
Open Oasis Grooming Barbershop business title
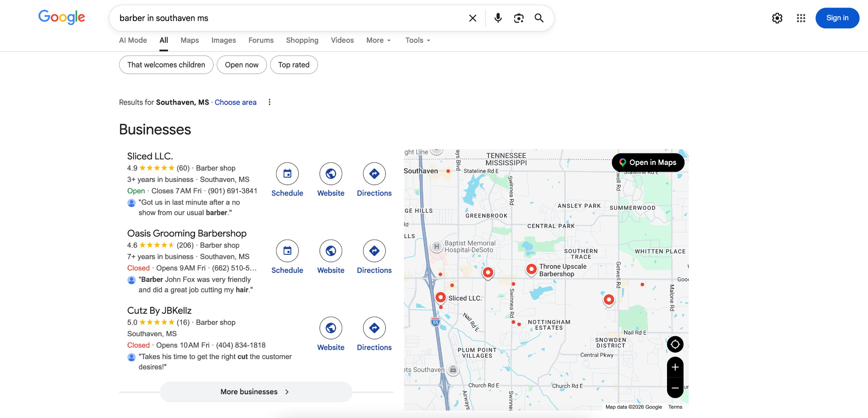(x=187, y=233)
